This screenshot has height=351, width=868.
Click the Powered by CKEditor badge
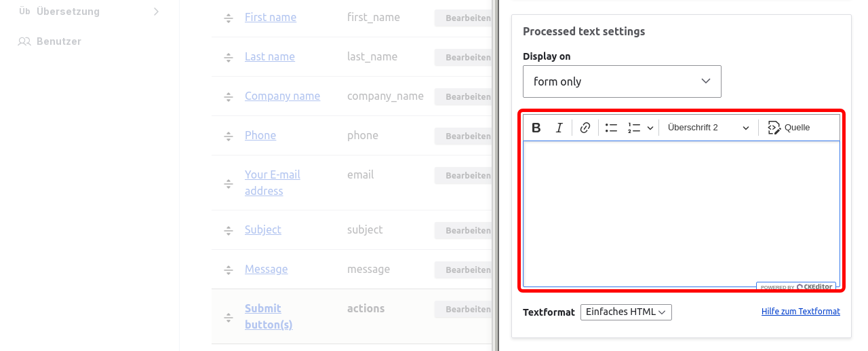pos(796,287)
